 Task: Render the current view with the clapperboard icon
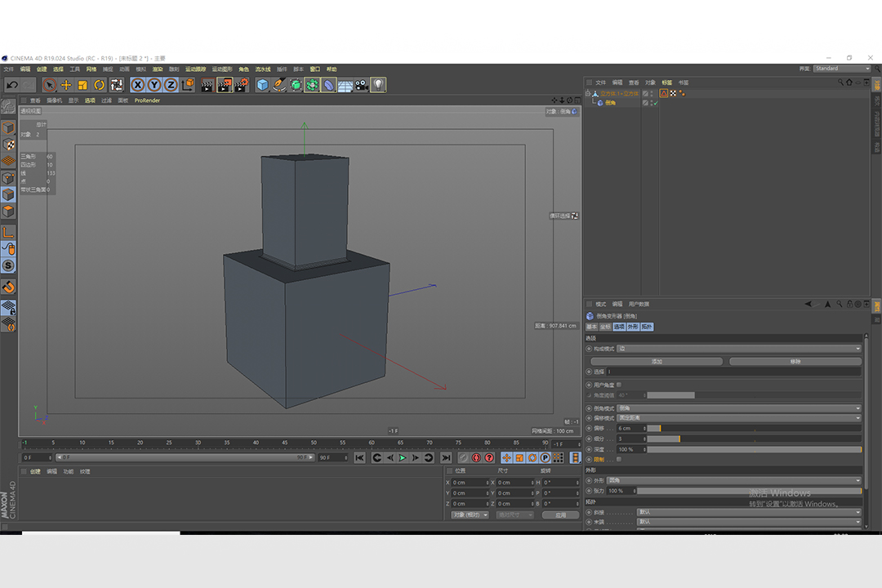(207, 85)
